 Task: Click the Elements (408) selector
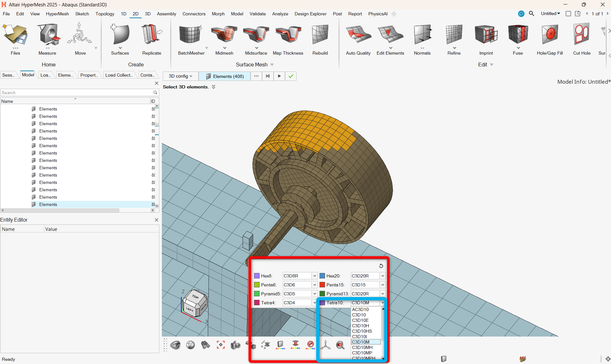coord(225,76)
